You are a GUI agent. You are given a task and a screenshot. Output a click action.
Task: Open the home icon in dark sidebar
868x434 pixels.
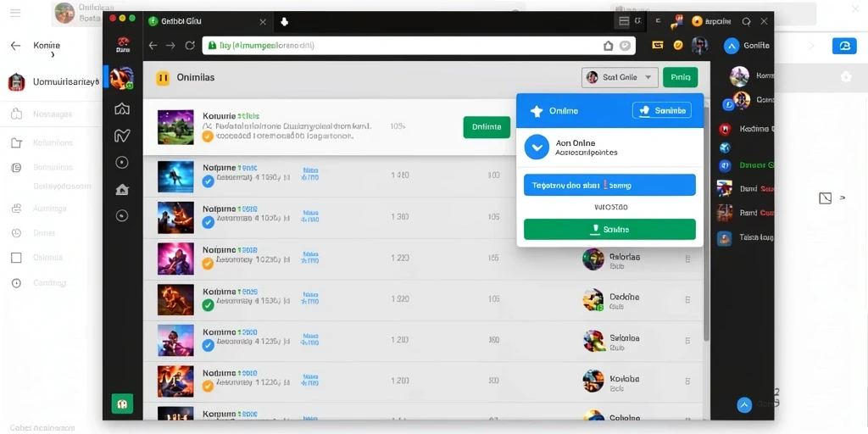122,190
